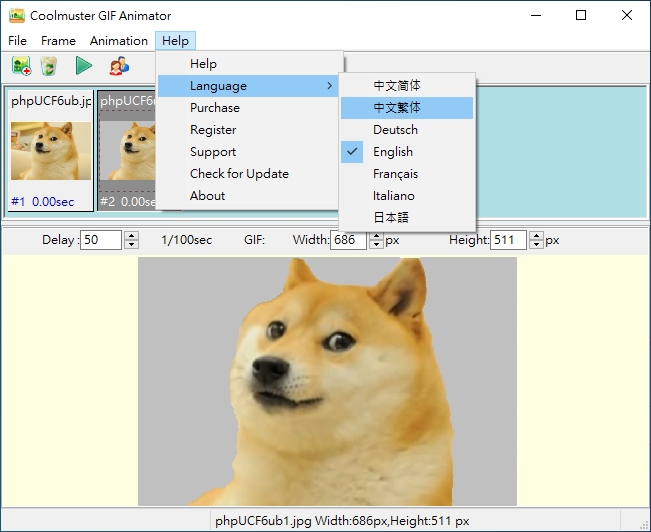Minimize the Coolmuster GIF Animator window
This screenshot has height=532, width=651.
coord(536,16)
